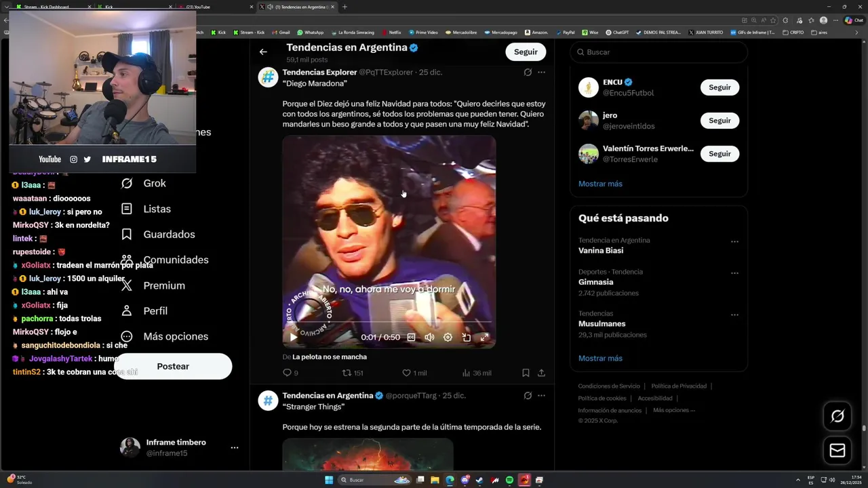Open Perfil in the sidebar
Viewport: 868px width, 488px height.
pyautogui.click(x=144, y=310)
